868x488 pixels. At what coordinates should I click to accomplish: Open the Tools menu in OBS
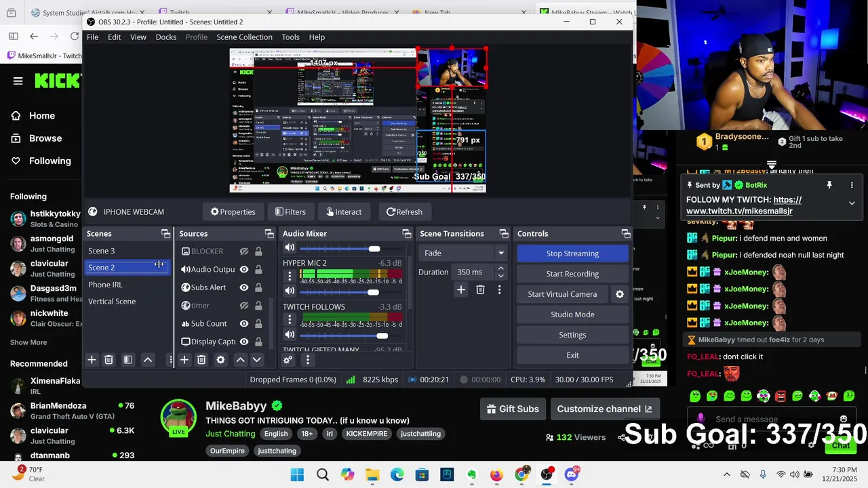point(290,37)
